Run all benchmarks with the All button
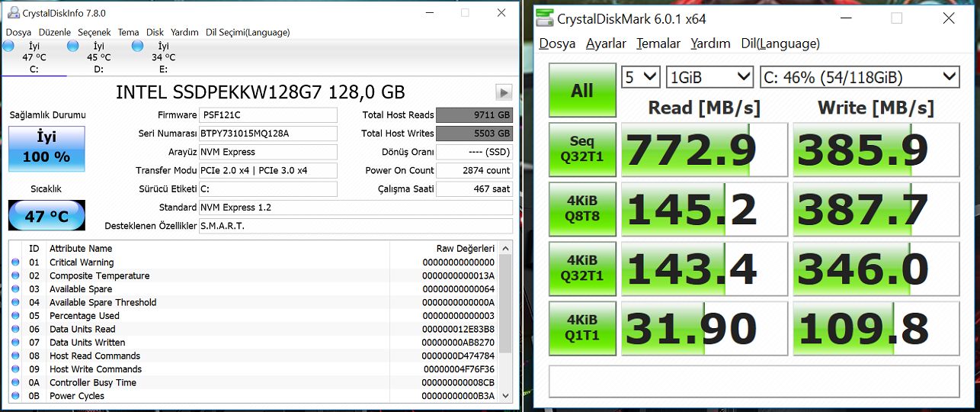This screenshot has height=412, width=980. pyautogui.click(x=582, y=90)
